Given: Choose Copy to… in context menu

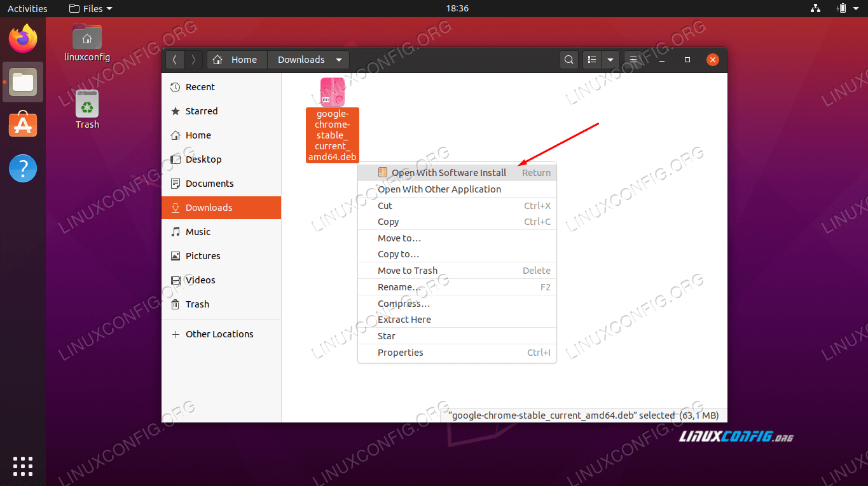Looking at the screenshot, I should (x=457, y=254).
